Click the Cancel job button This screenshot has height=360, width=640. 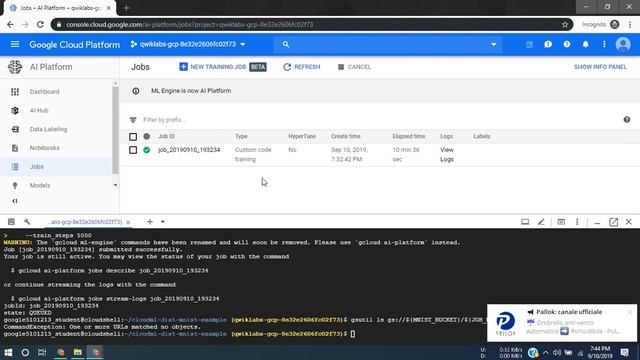pos(354,67)
